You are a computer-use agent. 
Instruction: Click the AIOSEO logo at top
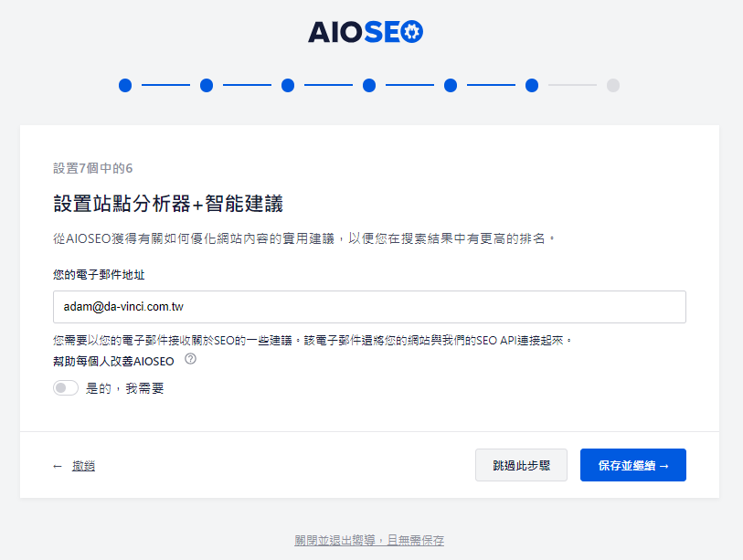pos(366,32)
